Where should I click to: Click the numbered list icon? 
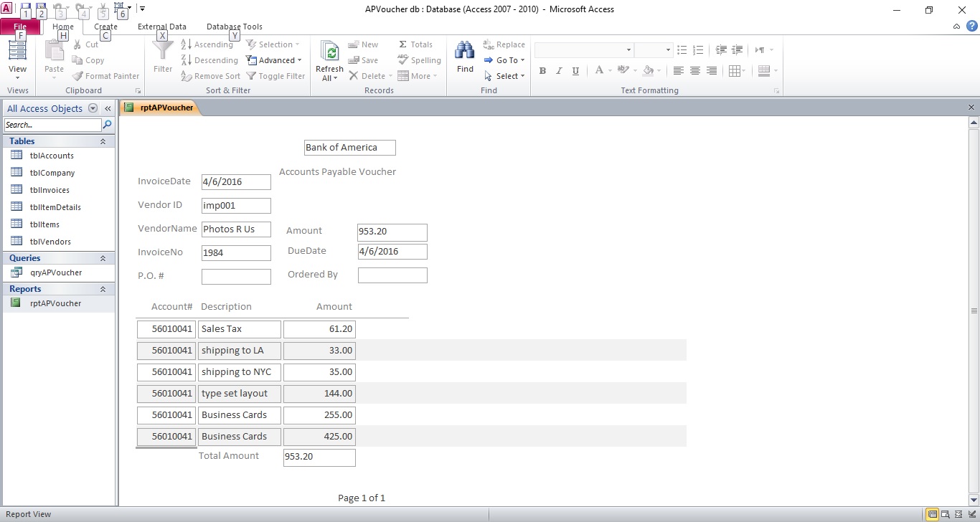point(699,50)
